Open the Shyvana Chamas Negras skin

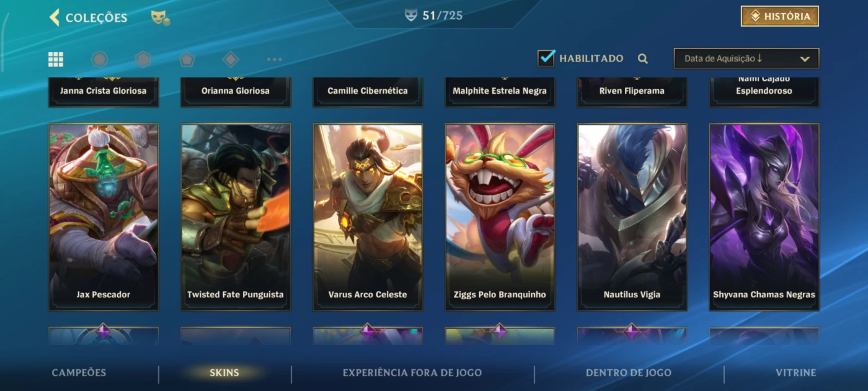(x=764, y=217)
